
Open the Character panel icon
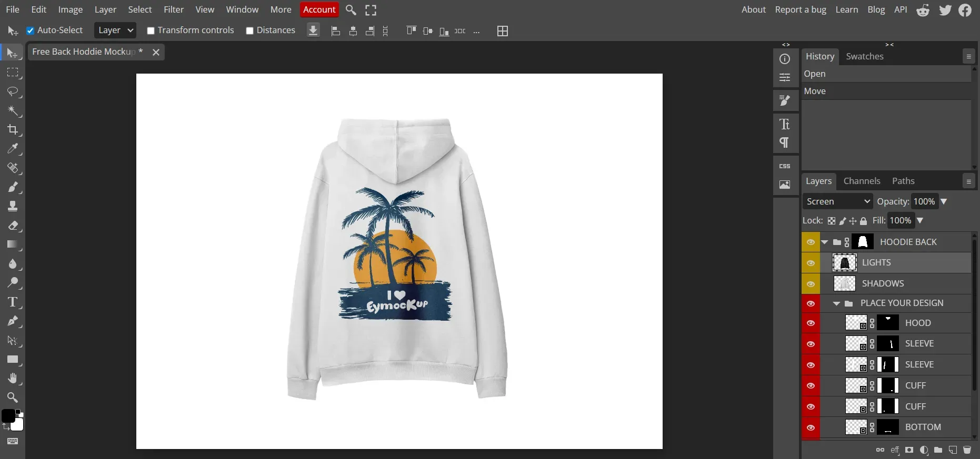pyautogui.click(x=785, y=124)
